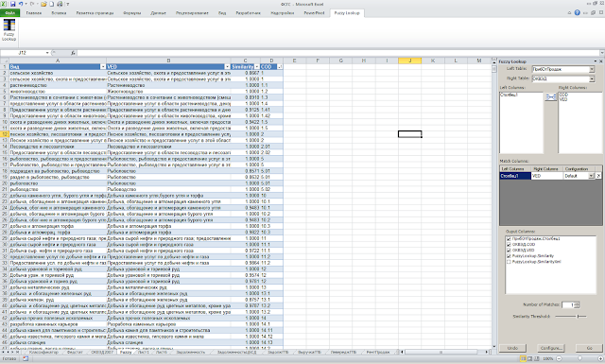Enable the FuzzyLookup.SimilarityXml output column
Screen dimensions: 605x364
509,262
